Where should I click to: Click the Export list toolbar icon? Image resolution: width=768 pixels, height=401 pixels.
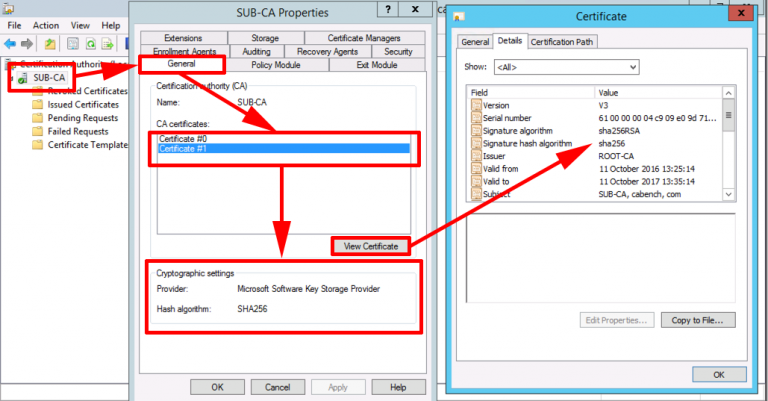107,44
